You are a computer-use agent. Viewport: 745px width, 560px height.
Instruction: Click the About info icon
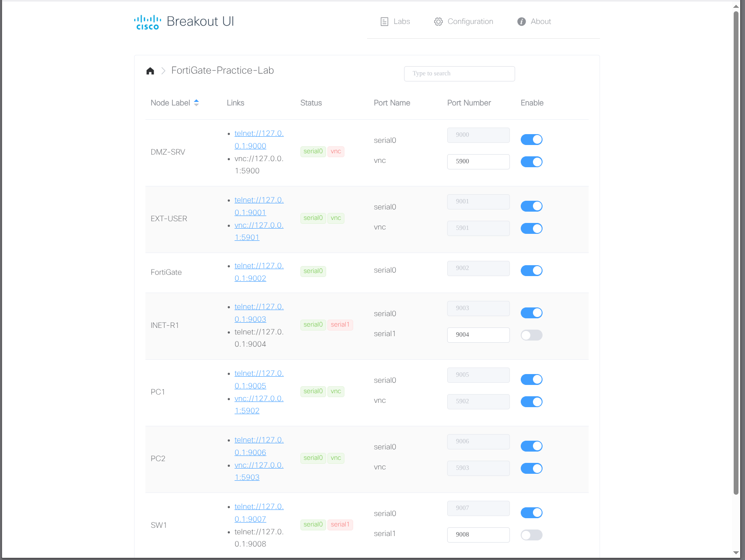522,22
